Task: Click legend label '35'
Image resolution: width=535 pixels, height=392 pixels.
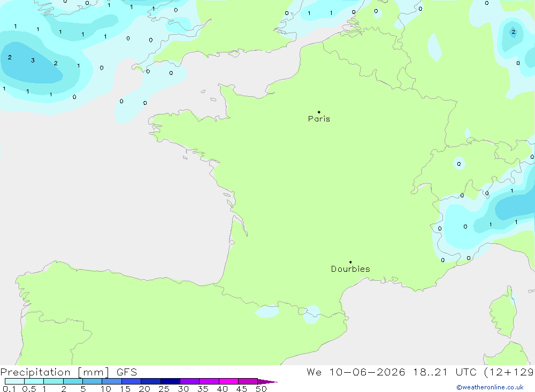Action: pos(203,389)
